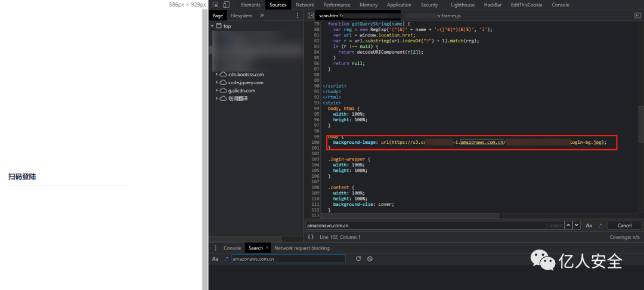Screen dimensions: 644x290
Task: Cancel the in-file find bar
Action: [624, 226]
